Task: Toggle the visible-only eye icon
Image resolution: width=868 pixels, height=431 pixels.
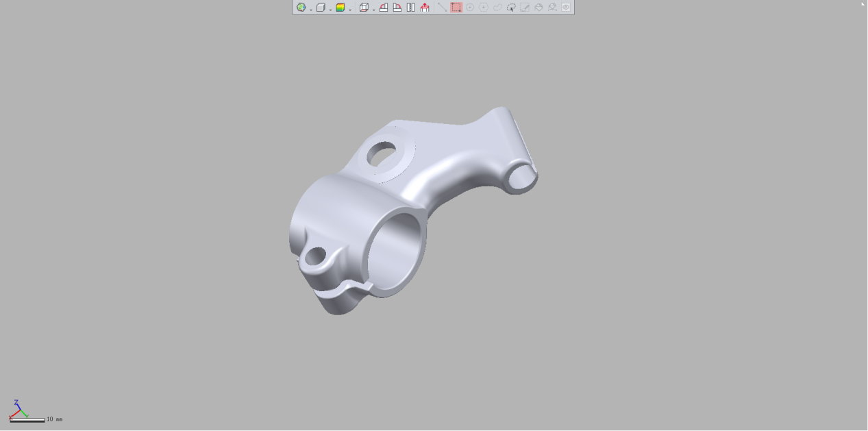Action: (566, 8)
